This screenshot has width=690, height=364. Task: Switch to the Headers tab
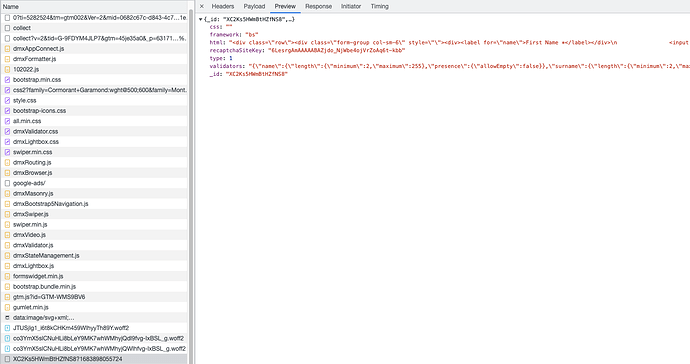[223, 6]
